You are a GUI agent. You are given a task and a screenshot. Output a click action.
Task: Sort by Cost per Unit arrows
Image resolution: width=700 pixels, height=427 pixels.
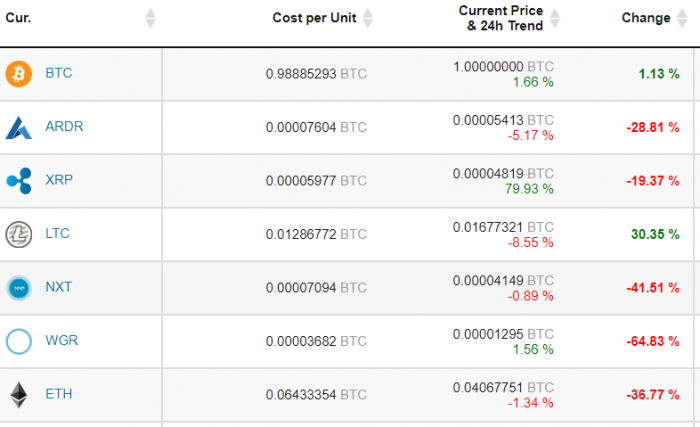[x=368, y=18]
